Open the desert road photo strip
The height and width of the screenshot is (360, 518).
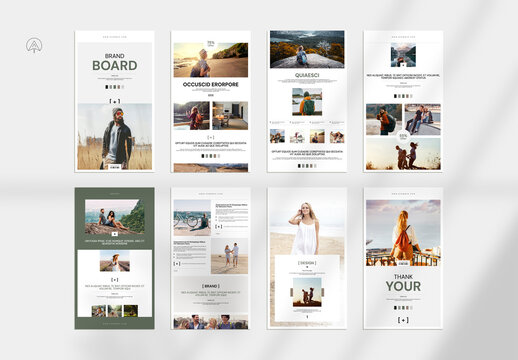click(x=211, y=168)
